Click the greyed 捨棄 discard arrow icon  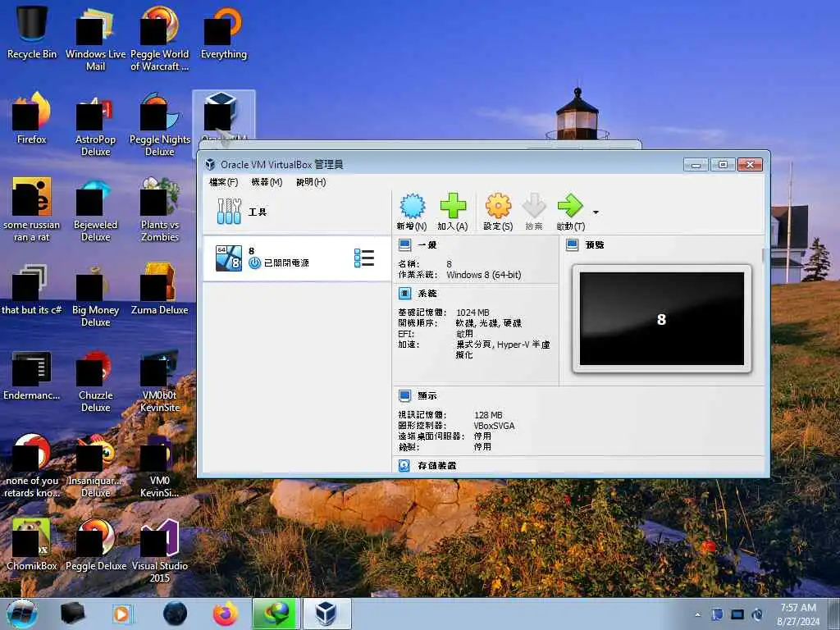pos(533,212)
